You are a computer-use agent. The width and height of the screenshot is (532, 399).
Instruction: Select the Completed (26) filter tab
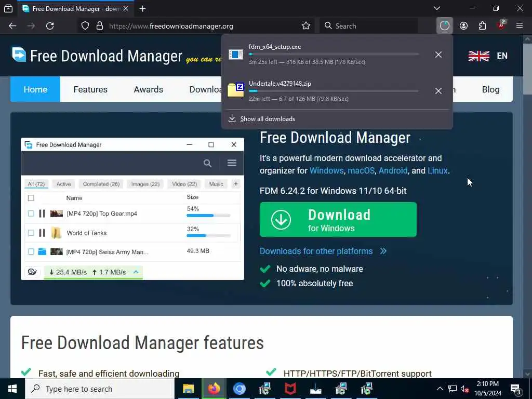click(101, 184)
